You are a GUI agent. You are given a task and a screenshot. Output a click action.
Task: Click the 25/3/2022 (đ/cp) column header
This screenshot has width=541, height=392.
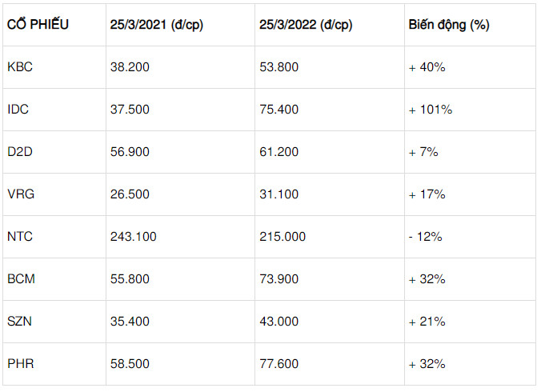(306, 25)
